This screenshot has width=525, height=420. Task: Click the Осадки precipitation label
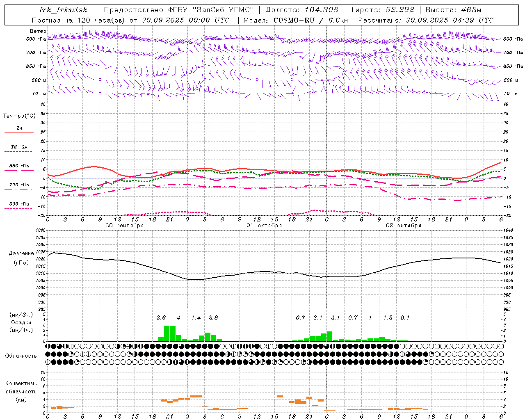coord(21,322)
